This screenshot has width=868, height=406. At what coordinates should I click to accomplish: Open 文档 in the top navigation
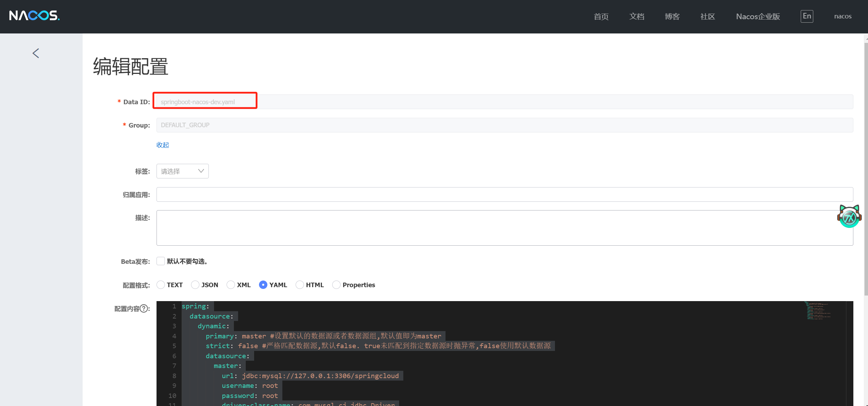[637, 16]
